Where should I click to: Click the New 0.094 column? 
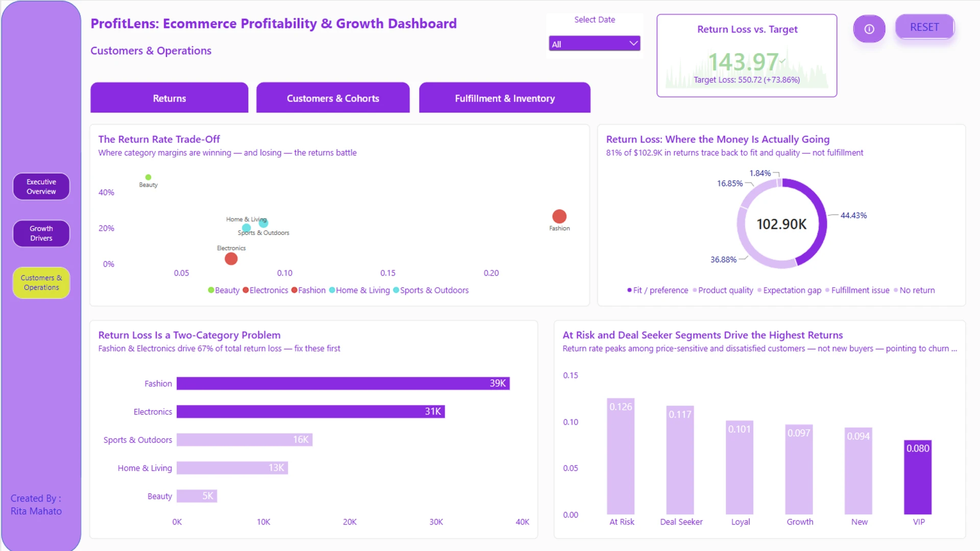(859, 471)
